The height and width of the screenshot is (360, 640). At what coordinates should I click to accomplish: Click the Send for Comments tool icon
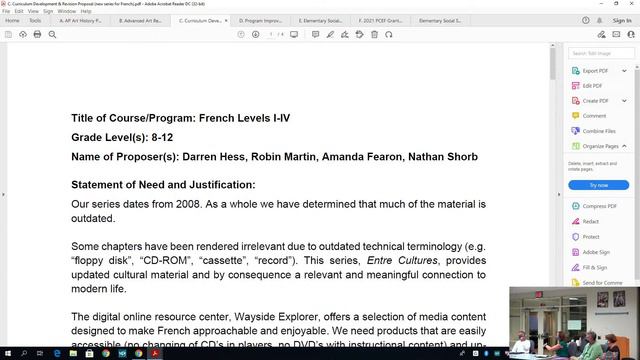click(576, 282)
